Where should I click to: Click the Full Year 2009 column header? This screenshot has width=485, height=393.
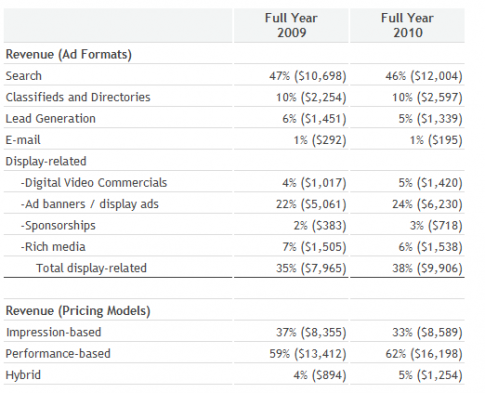291,25
